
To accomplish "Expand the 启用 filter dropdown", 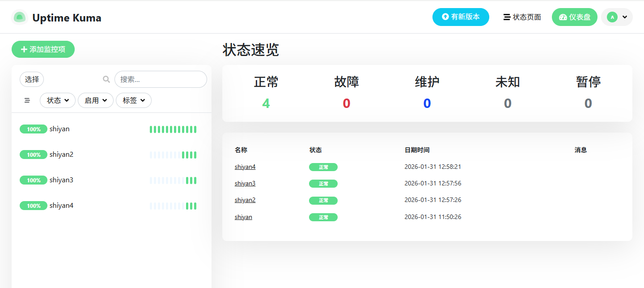I will point(96,100).
